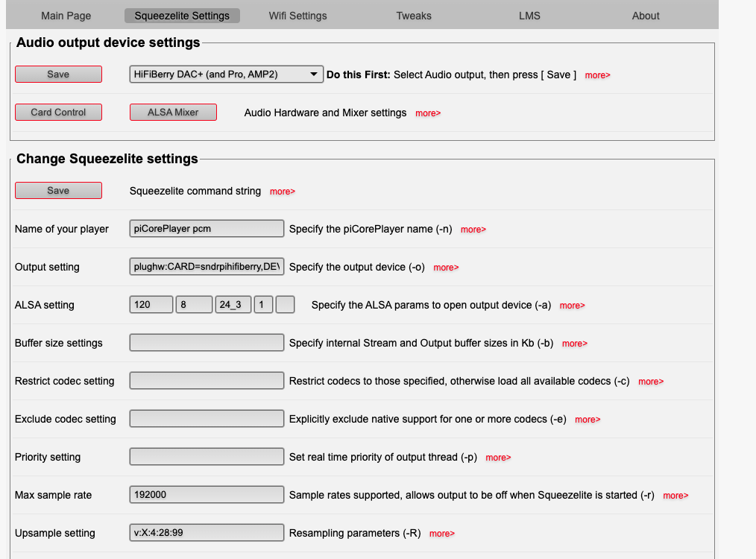Show more about the output device option

coord(446,268)
